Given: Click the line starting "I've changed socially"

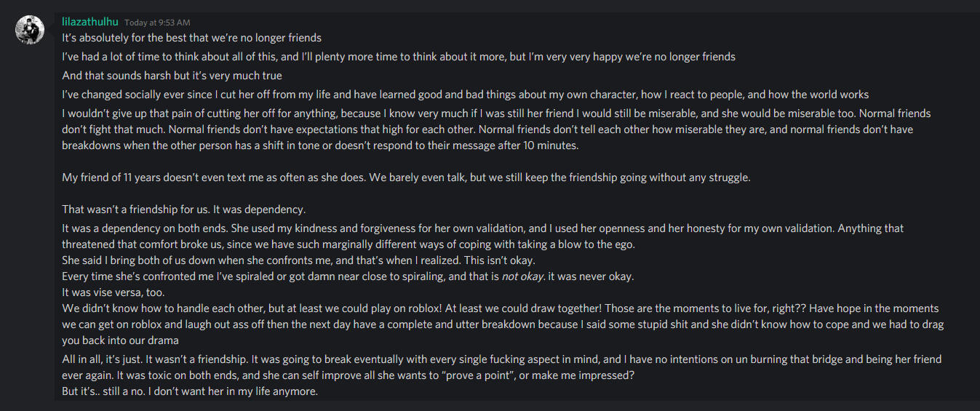Looking at the screenshot, I should pyautogui.click(x=465, y=95).
